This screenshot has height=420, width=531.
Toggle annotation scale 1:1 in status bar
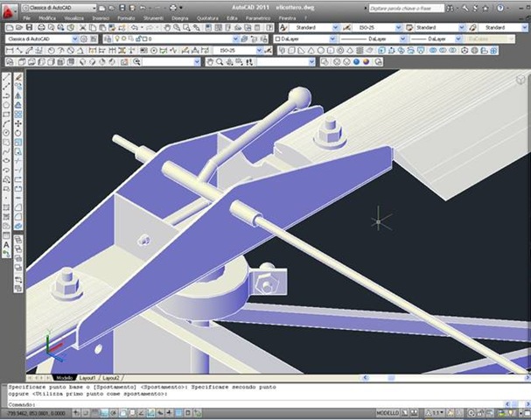tap(435, 411)
